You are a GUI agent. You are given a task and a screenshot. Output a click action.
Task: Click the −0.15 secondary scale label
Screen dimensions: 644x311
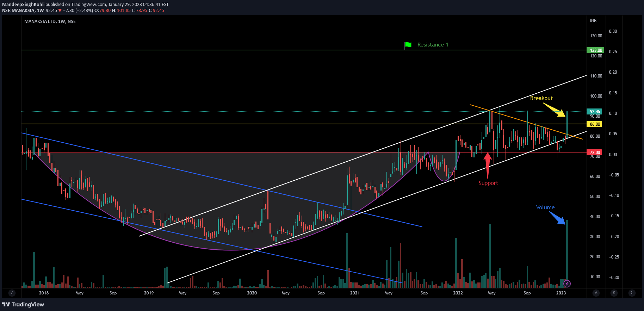(x=614, y=216)
